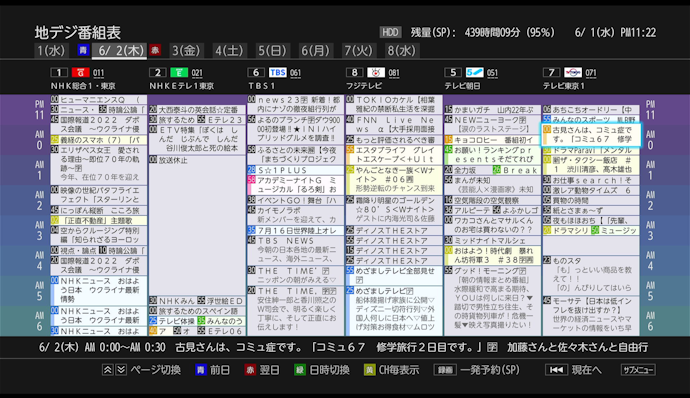The width and height of the screenshot is (690, 398).
Task: Click the 翌日 label in footer
Action: point(269,370)
